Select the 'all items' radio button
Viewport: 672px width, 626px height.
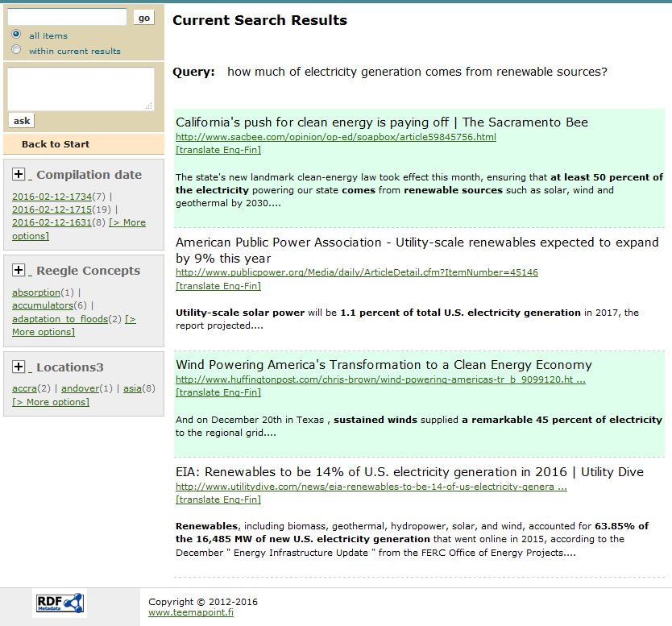(x=16, y=34)
